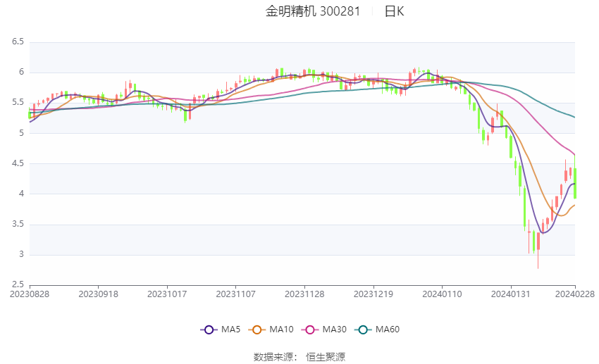Click the 6.5 price axis label
Image resolution: width=599 pixels, height=364 pixels.
[x=18, y=42]
